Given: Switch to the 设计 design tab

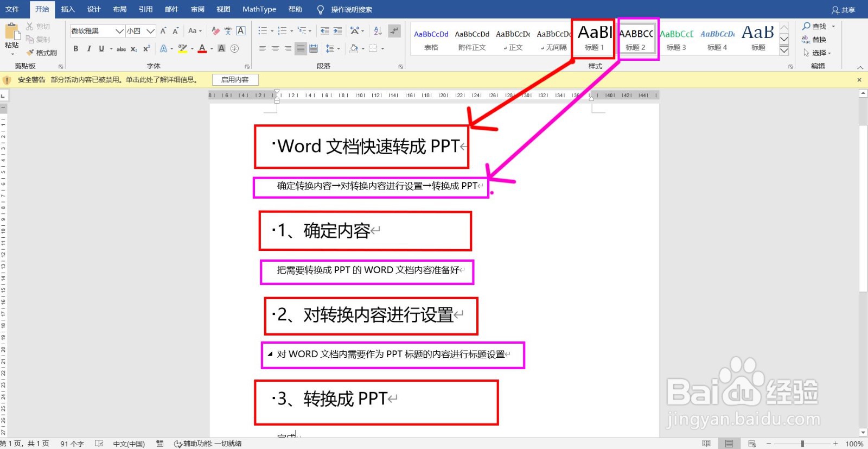Looking at the screenshot, I should pyautogui.click(x=94, y=9).
